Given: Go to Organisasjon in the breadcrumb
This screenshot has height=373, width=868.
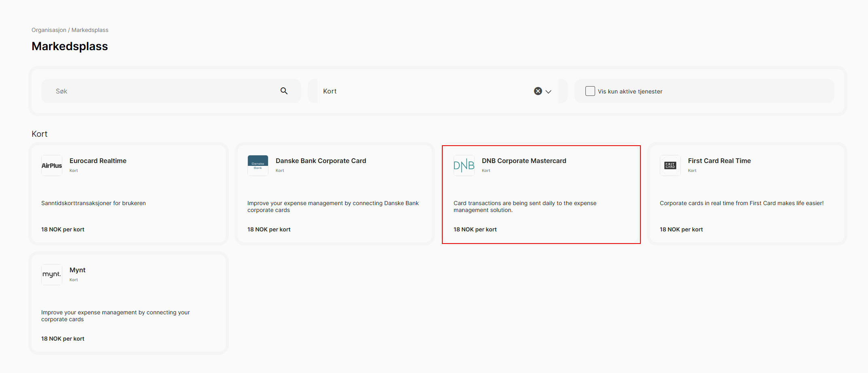Looking at the screenshot, I should (49, 30).
